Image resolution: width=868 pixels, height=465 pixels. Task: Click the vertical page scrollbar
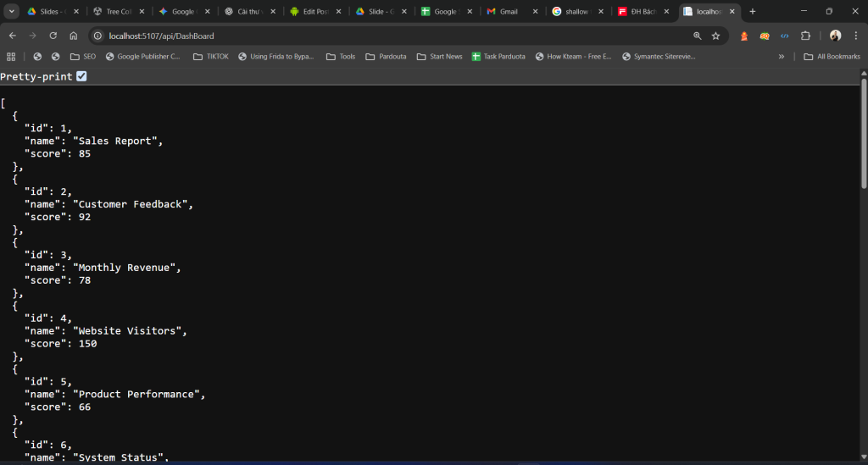click(x=863, y=136)
